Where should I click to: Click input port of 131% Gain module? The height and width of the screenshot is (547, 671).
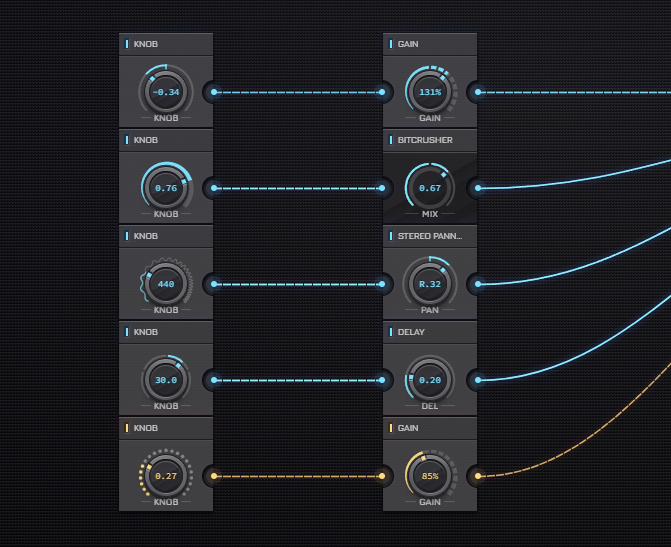tap(382, 92)
